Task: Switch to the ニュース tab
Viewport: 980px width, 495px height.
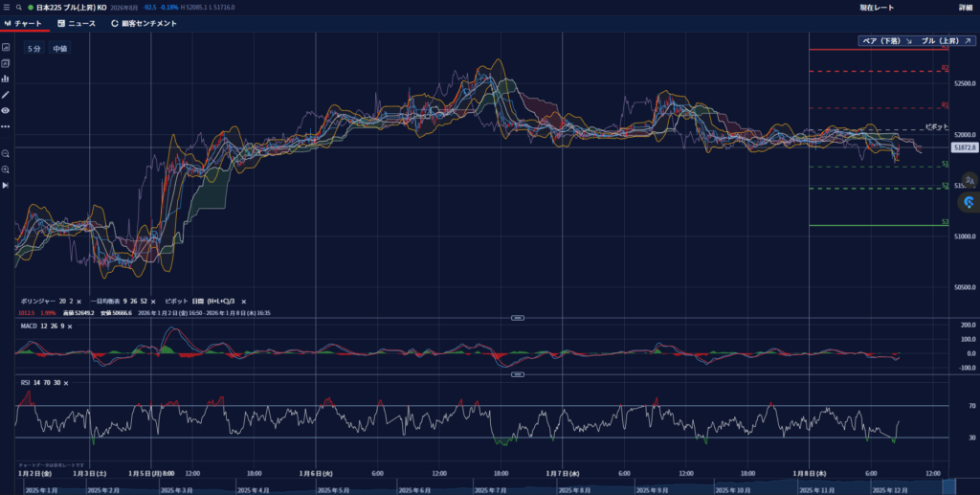Action: click(76, 23)
